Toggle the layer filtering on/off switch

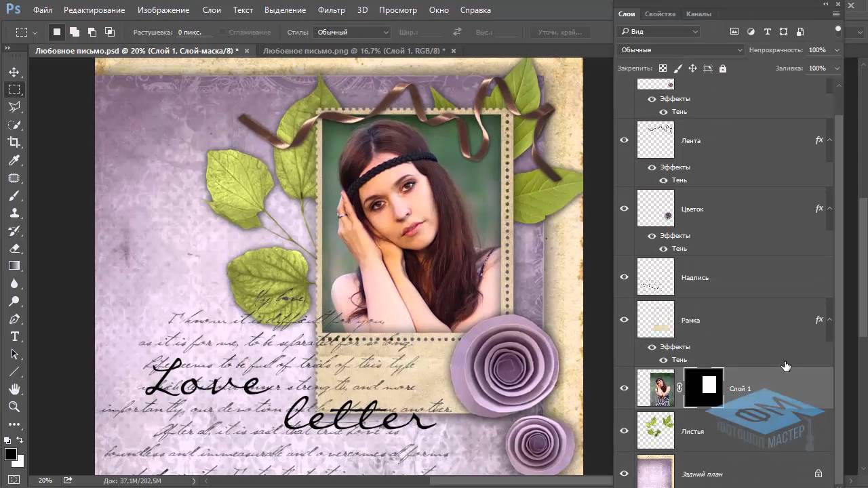[x=838, y=29]
